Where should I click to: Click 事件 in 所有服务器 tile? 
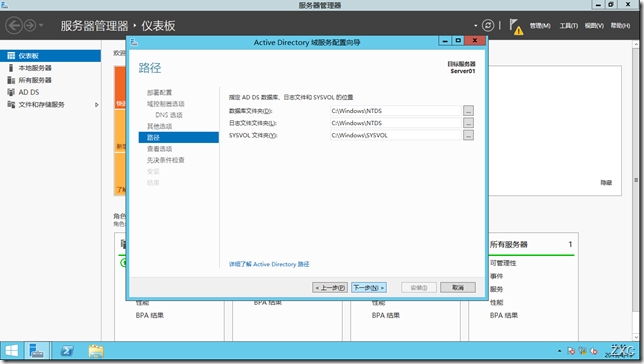point(496,276)
